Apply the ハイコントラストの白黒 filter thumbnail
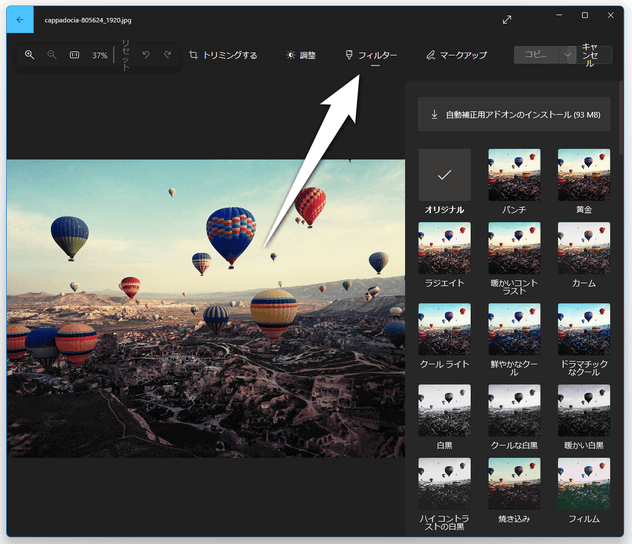 (445, 484)
